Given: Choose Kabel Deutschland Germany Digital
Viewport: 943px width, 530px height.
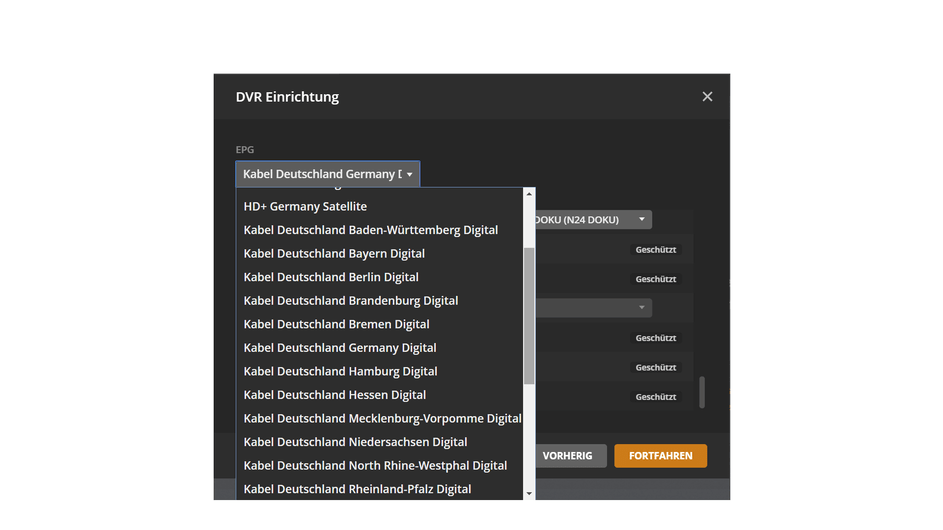Looking at the screenshot, I should (x=379, y=348).
